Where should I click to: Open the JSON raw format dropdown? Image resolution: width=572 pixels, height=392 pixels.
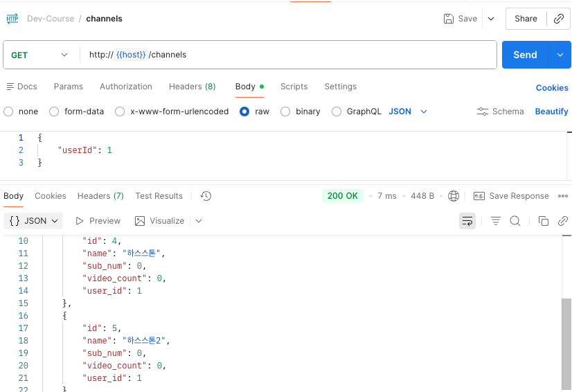(407, 112)
